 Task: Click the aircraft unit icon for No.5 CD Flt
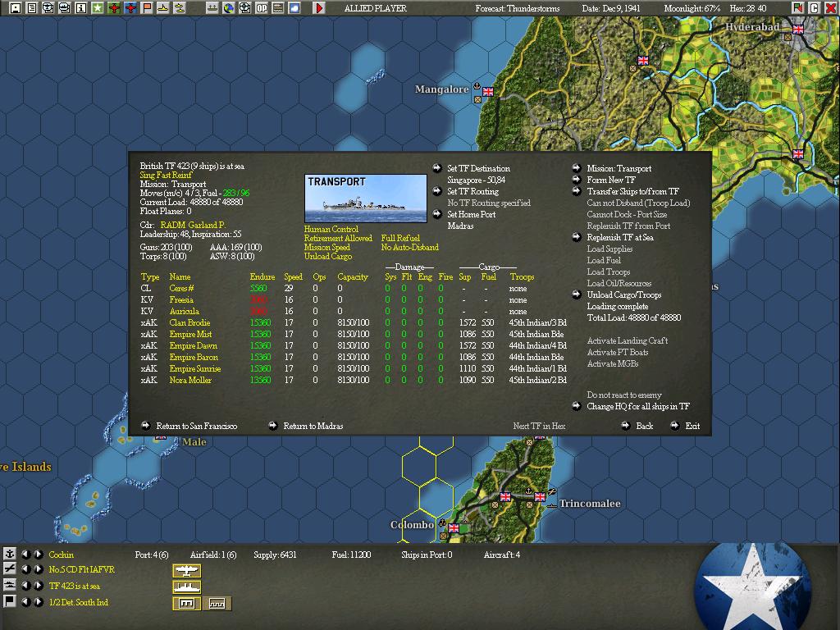pyautogui.click(x=186, y=570)
